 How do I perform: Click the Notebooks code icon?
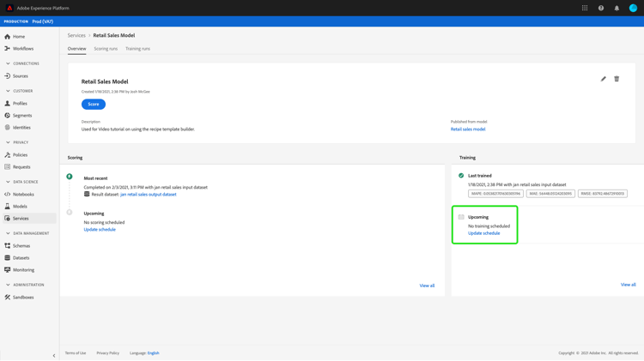[x=8, y=194]
